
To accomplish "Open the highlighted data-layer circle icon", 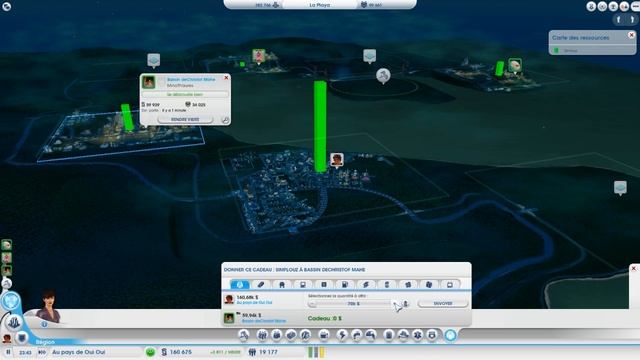I will tap(450, 336).
